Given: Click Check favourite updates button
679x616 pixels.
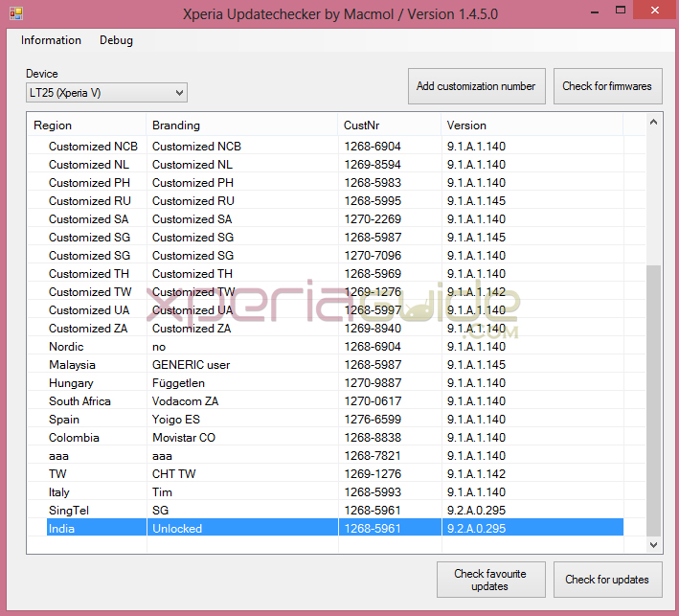Looking at the screenshot, I should [x=490, y=580].
